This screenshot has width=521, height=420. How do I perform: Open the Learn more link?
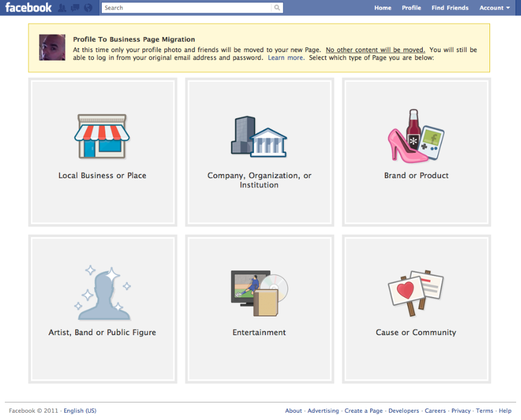point(285,58)
